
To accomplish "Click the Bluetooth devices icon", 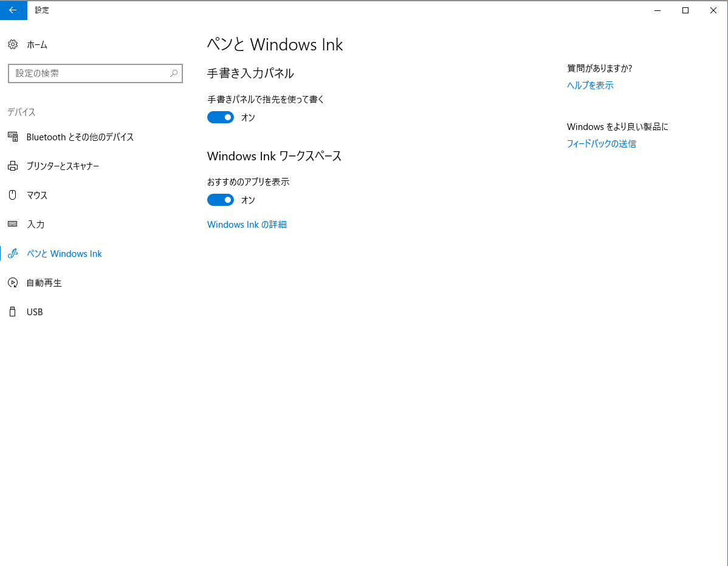I will (13, 137).
